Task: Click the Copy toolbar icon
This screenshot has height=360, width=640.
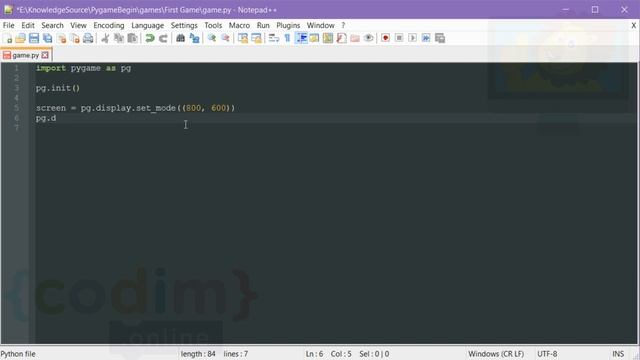Action: point(119,38)
